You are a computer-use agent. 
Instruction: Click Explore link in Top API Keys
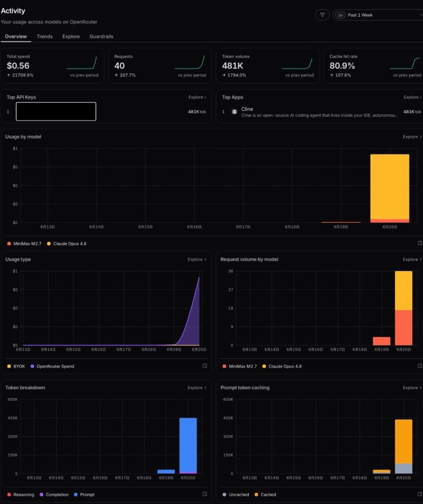pyautogui.click(x=197, y=97)
